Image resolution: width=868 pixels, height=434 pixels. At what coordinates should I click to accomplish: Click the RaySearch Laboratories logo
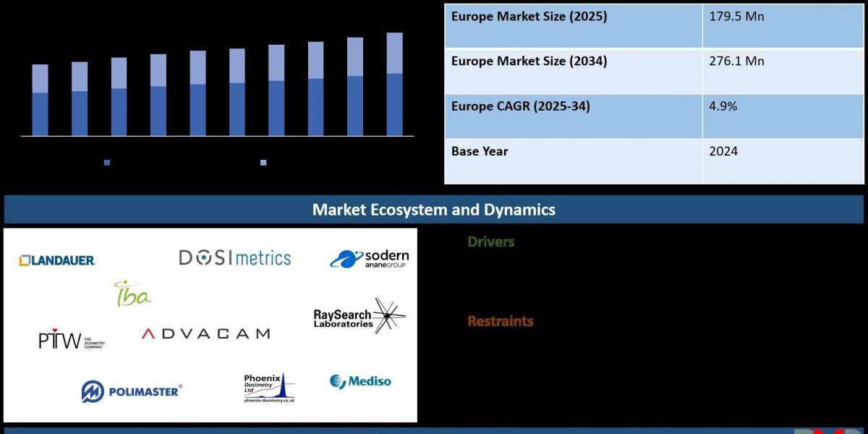(359, 317)
